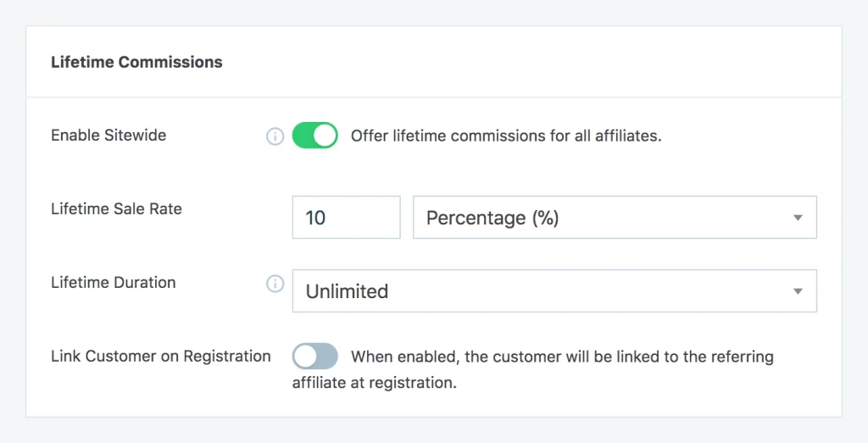
Task: Click 'affiliate at registration.' description line
Action: 375,383
